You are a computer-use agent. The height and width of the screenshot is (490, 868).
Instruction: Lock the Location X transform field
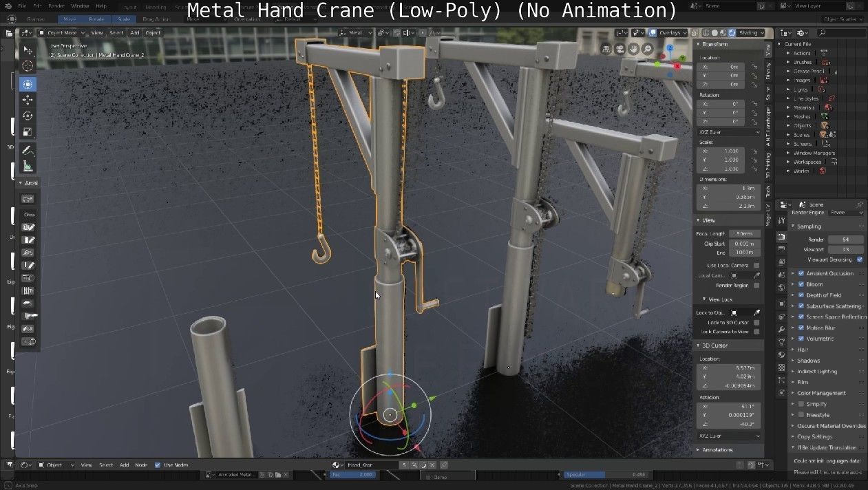(x=754, y=67)
